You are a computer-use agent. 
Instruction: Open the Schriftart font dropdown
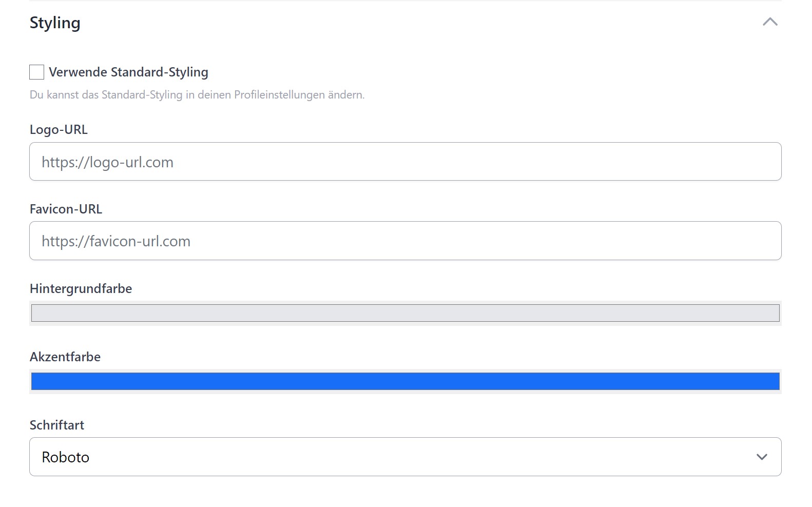[405, 457]
